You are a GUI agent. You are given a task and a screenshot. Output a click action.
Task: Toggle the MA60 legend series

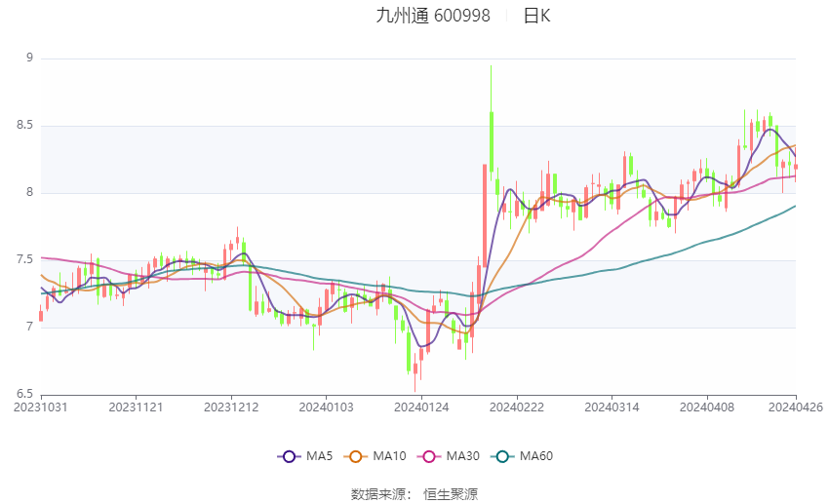pos(522,456)
